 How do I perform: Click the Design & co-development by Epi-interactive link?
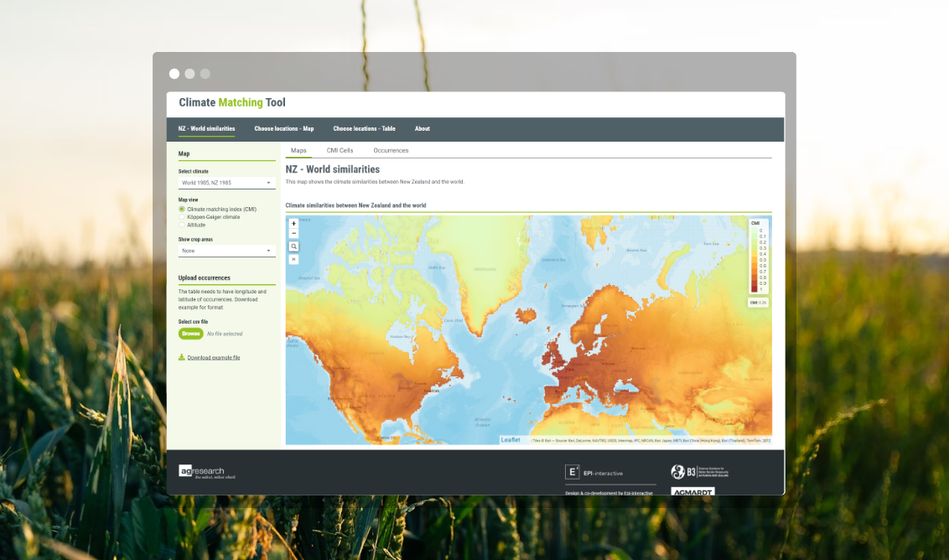pos(609,493)
